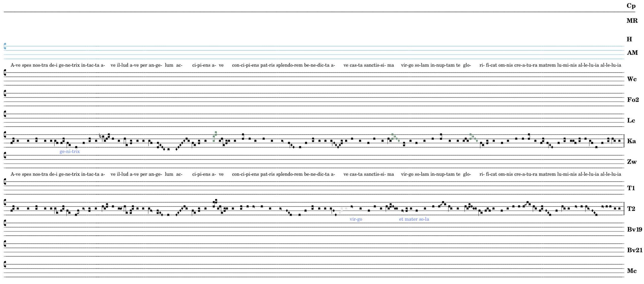The image size is (644, 284).
Task: Click the blue 'et mater so-la' text under T2
Action: (414, 219)
